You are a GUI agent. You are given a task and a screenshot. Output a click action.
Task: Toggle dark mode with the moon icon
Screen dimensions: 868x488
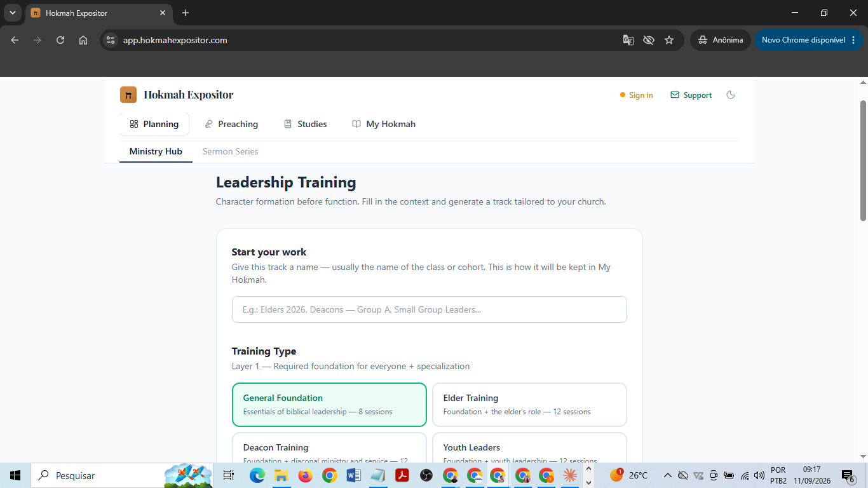click(x=731, y=95)
